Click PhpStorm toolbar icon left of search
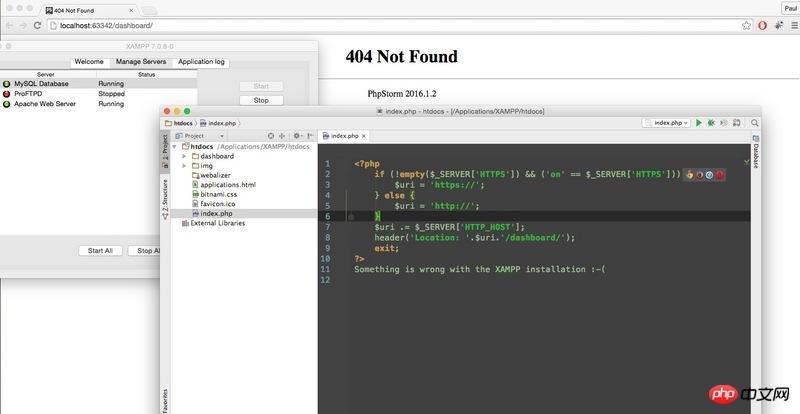Image resolution: width=800 pixels, height=414 pixels. (x=736, y=123)
